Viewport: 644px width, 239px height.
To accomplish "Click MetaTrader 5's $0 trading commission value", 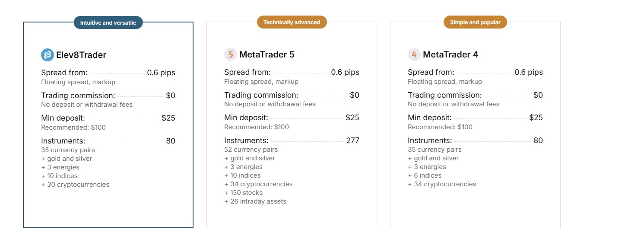I will (x=354, y=95).
